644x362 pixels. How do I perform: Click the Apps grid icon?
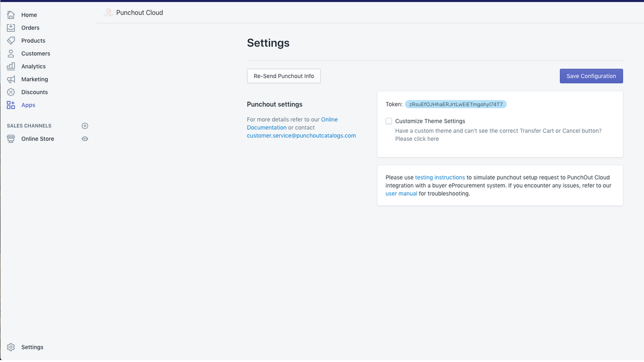click(11, 105)
